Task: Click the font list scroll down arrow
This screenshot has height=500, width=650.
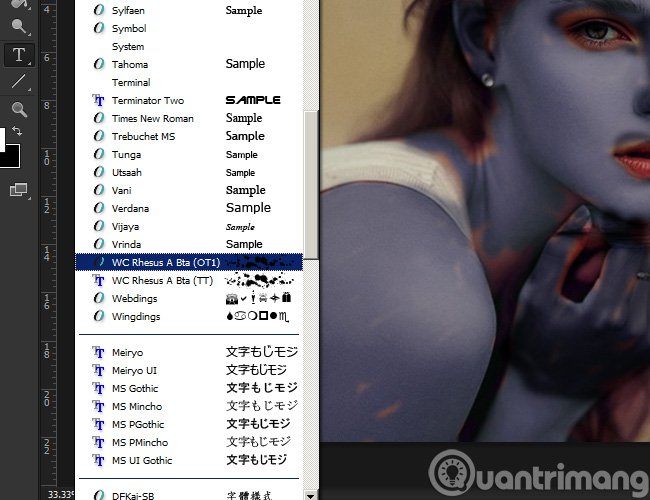Action: coord(310,495)
